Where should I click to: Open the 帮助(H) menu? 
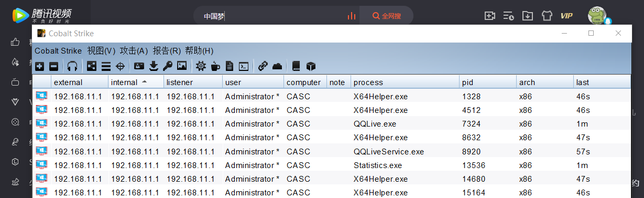(199, 51)
